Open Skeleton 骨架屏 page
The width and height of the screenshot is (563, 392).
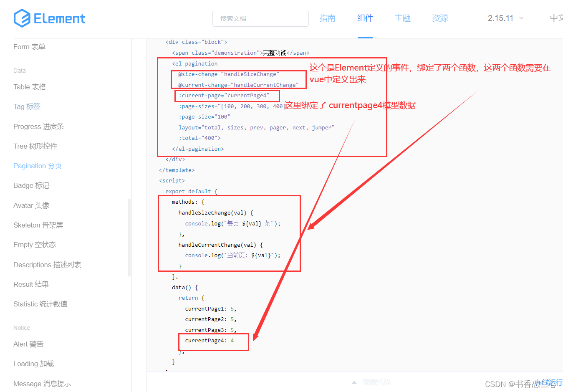pos(38,225)
